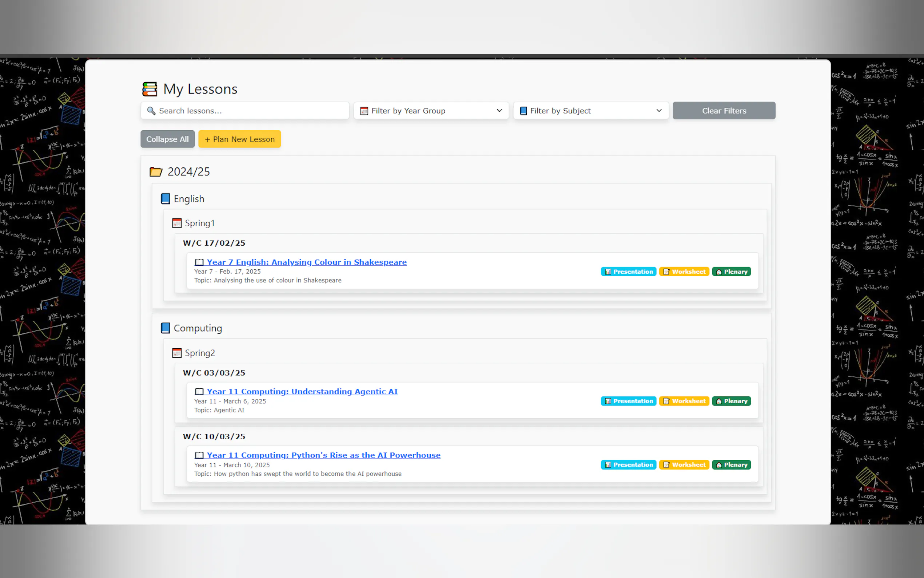Screen dimensions: 924x578
Task: Collapse the W/C 10/03/25 week group
Action: pyautogui.click(x=214, y=436)
